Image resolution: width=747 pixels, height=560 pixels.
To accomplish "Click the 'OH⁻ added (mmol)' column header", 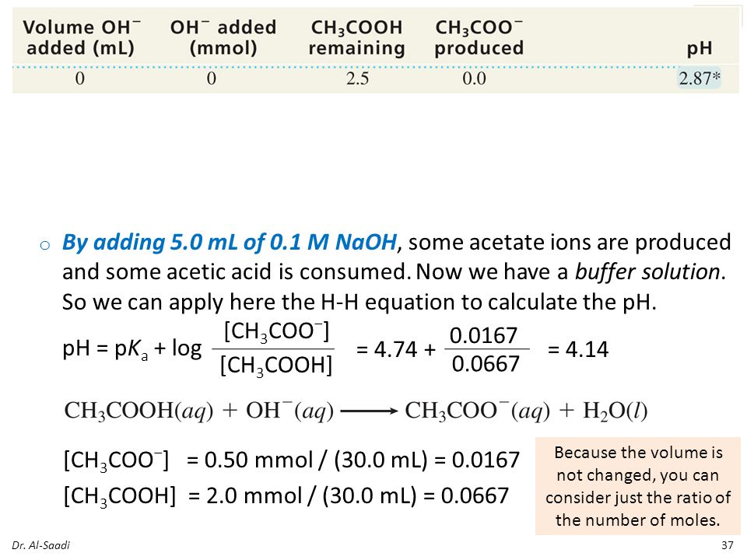I will pos(223,37).
